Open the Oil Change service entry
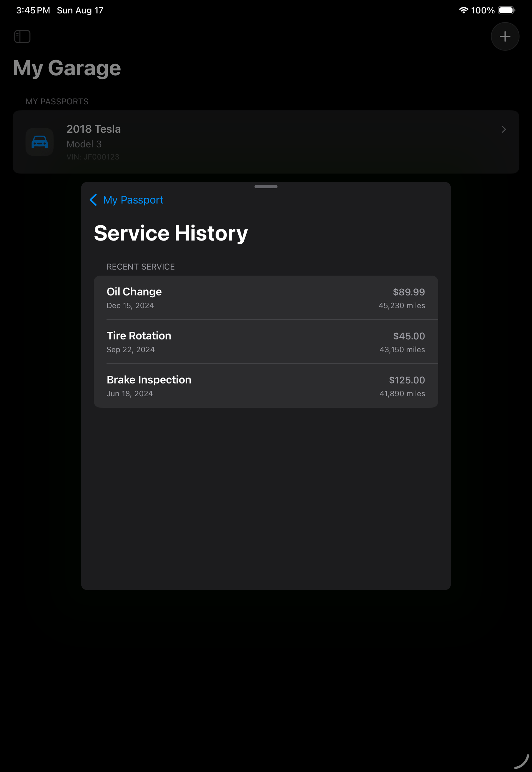This screenshot has height=772, width=532. (266, 298)
